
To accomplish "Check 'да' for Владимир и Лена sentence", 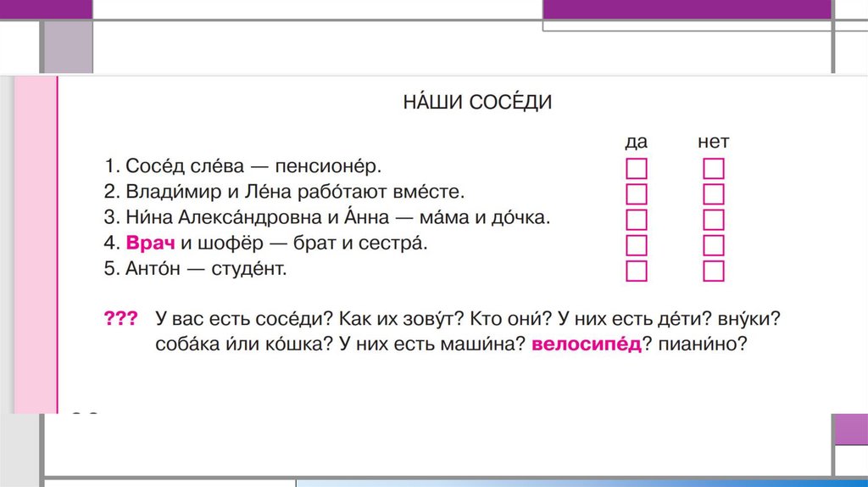I will (x=636, y=194).
